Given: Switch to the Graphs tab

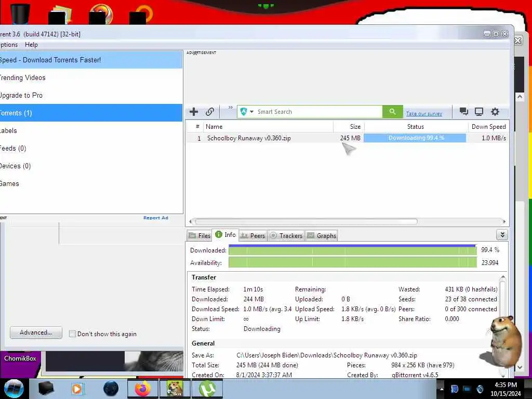Looking at the screenshot, I should pos(322,235).
